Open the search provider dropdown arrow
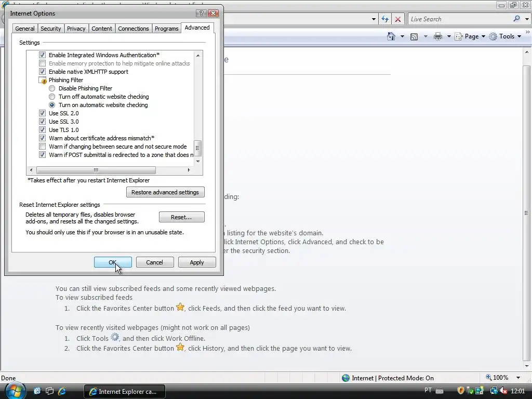 527,19
